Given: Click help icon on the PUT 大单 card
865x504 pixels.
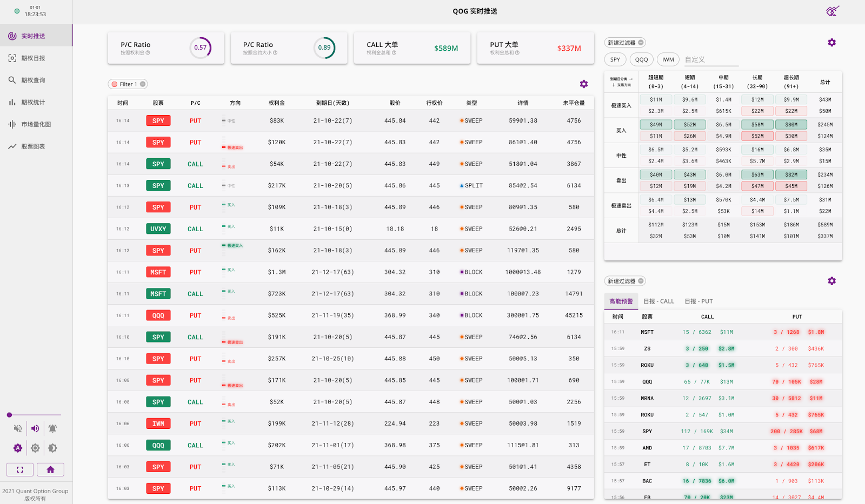Looking at the screenshot, I should point(517,53).
